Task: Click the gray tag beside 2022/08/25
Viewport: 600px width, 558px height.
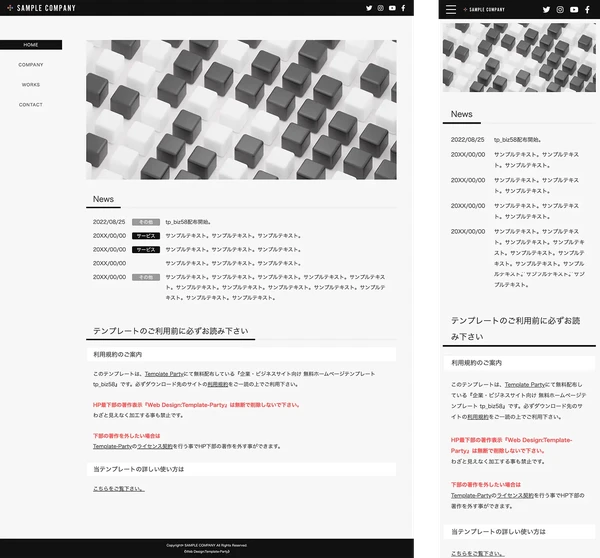Action: point(146,222)
